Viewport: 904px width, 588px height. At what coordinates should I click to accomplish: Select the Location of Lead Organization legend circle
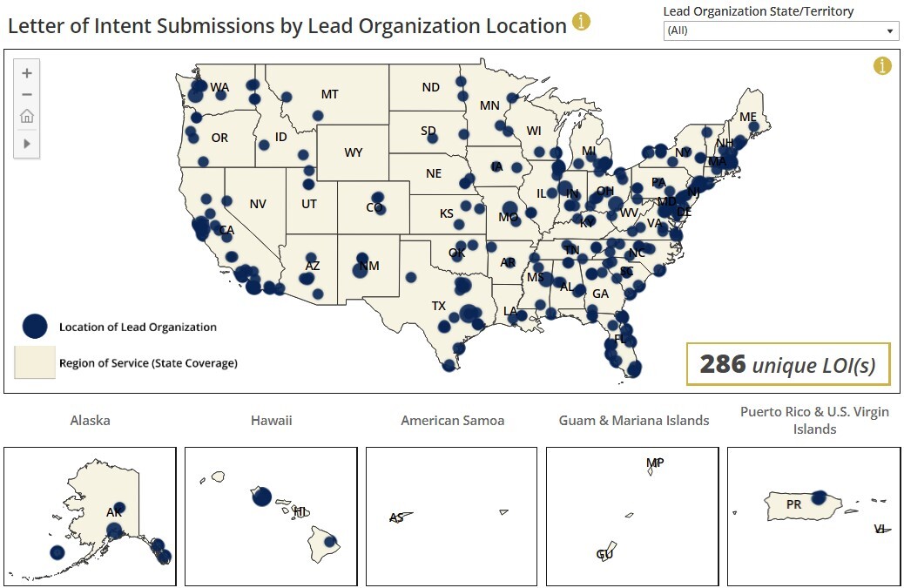click(x=33, y=326)
